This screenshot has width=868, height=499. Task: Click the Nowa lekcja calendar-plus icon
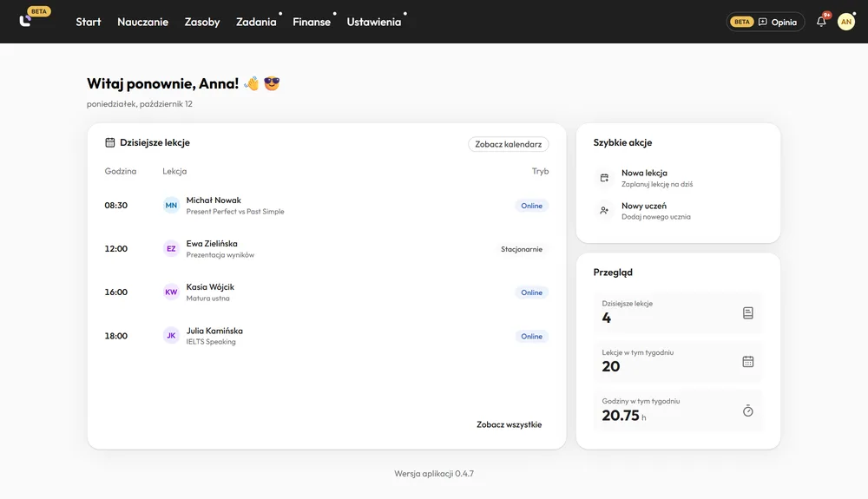click(x=604, y=178)
